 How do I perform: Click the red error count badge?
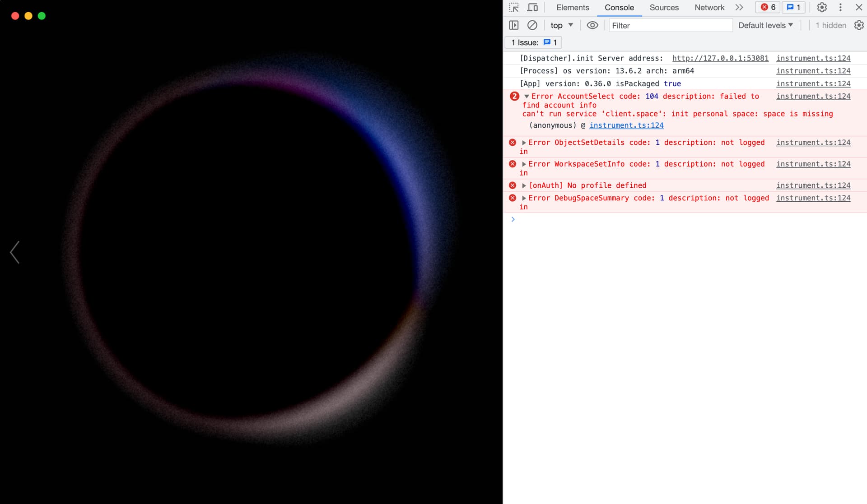[768, 7]
